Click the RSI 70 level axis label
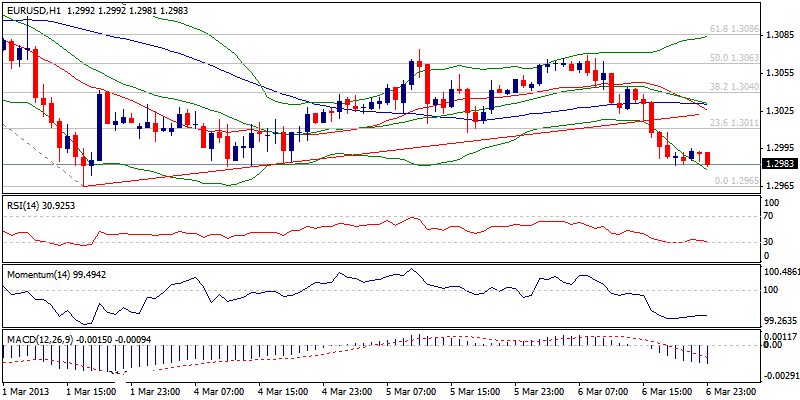The image size is (800, 400). point(769,215)
